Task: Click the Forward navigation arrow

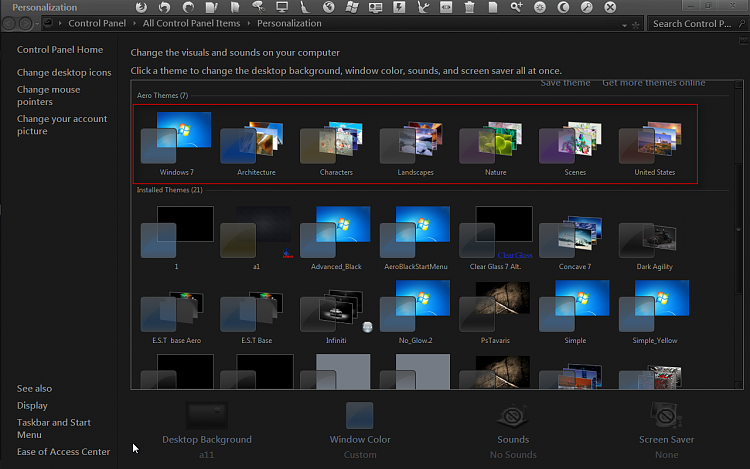Action: pos(25,23)
